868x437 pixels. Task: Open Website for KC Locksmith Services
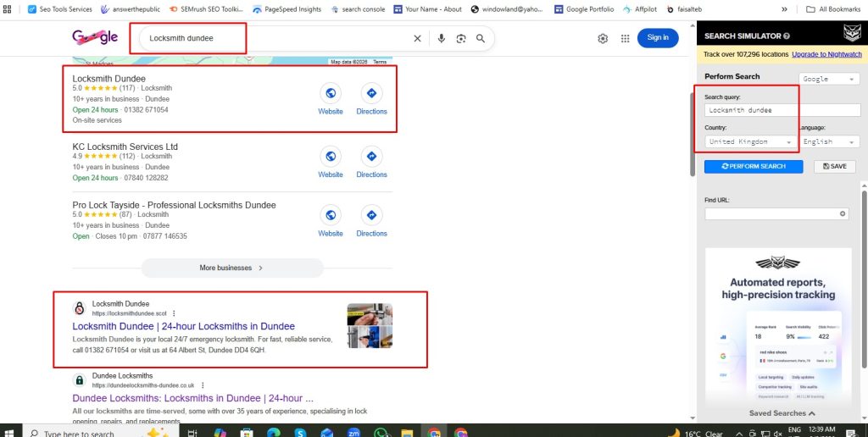pyautogui.click(x=331, y=162)
